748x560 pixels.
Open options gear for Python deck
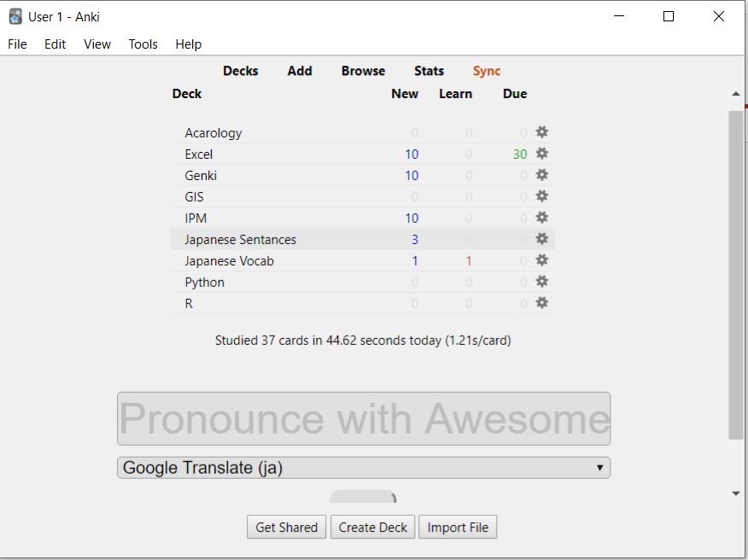coord(541,282)
